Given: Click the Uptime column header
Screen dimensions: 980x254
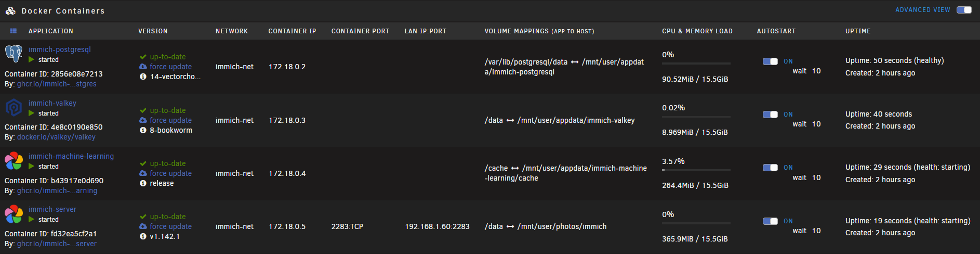Looking at the screenshot, I should [x=858, y=31].
